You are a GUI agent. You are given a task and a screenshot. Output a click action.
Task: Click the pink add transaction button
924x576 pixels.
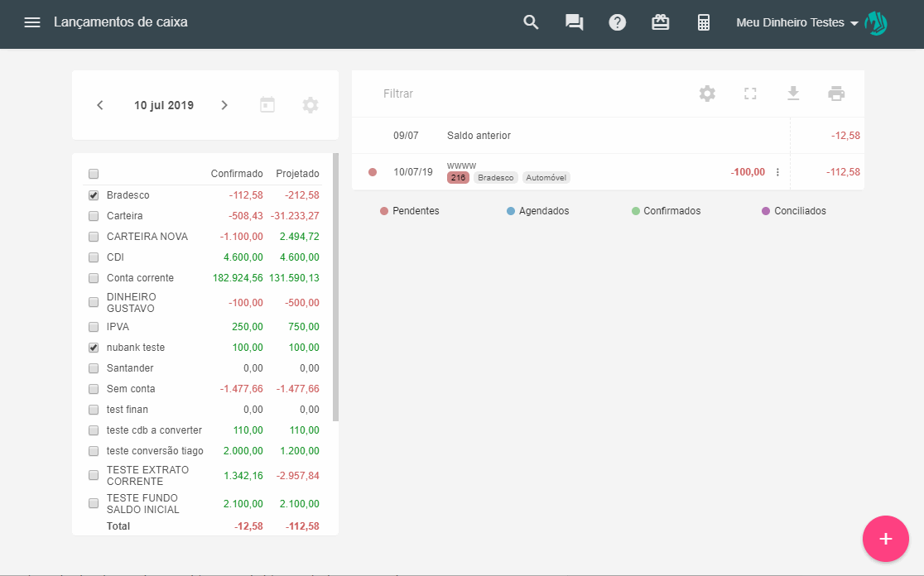pyautogui.click(x=885, y=539)
